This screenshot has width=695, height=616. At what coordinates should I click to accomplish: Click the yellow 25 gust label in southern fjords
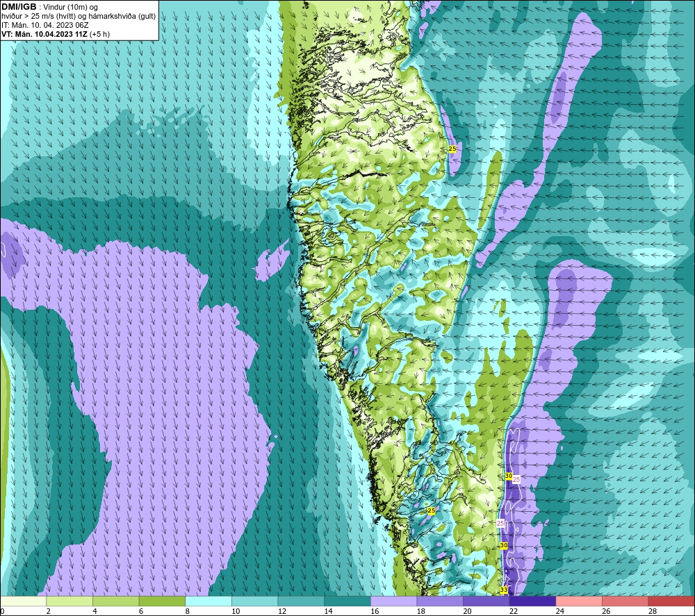tap(432, 510)
